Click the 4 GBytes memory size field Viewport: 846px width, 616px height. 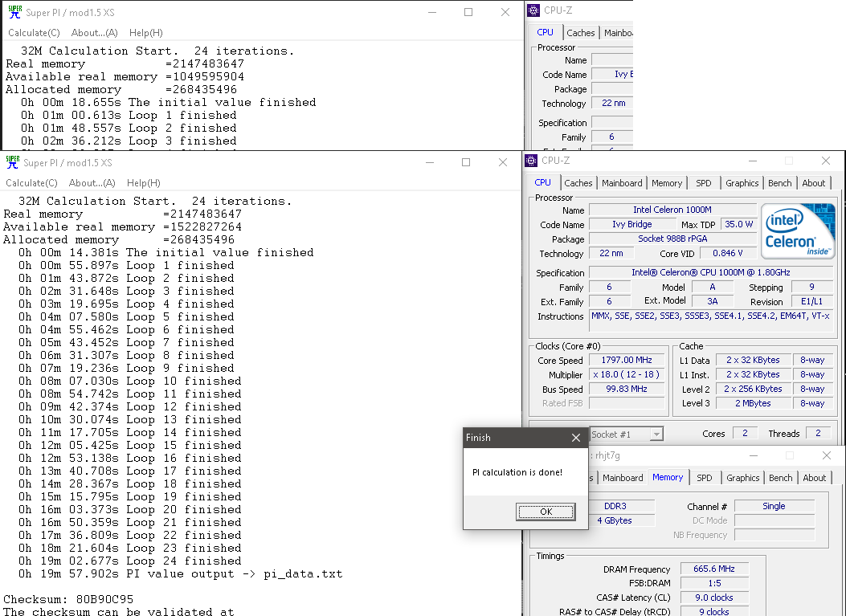(x=620, y=520)
